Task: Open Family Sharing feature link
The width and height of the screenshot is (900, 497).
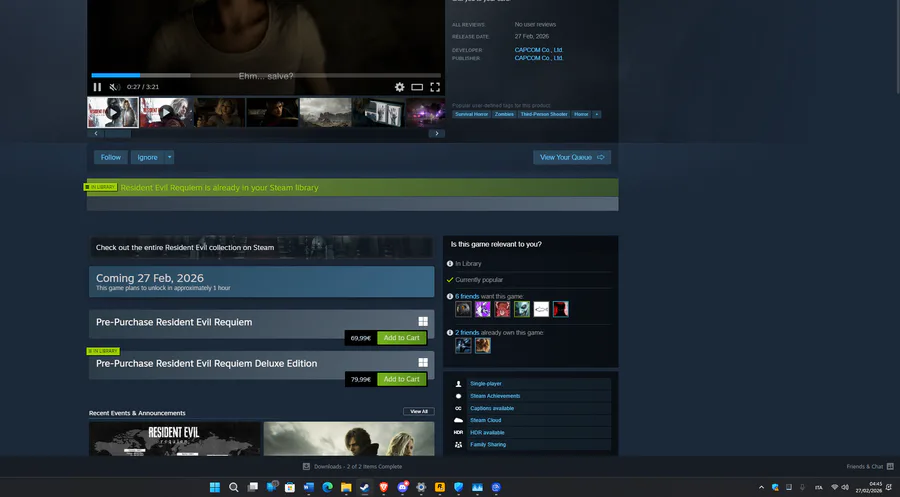Action: click(x=488, y=444)
